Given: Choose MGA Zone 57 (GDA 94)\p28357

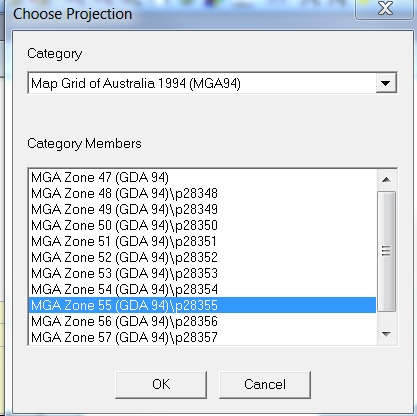Looking at the screenshot, I should pos(202,337).
